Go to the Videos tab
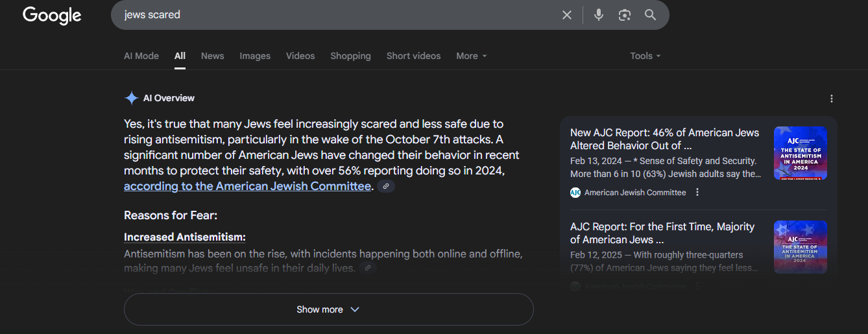 [x=300, y=56]
